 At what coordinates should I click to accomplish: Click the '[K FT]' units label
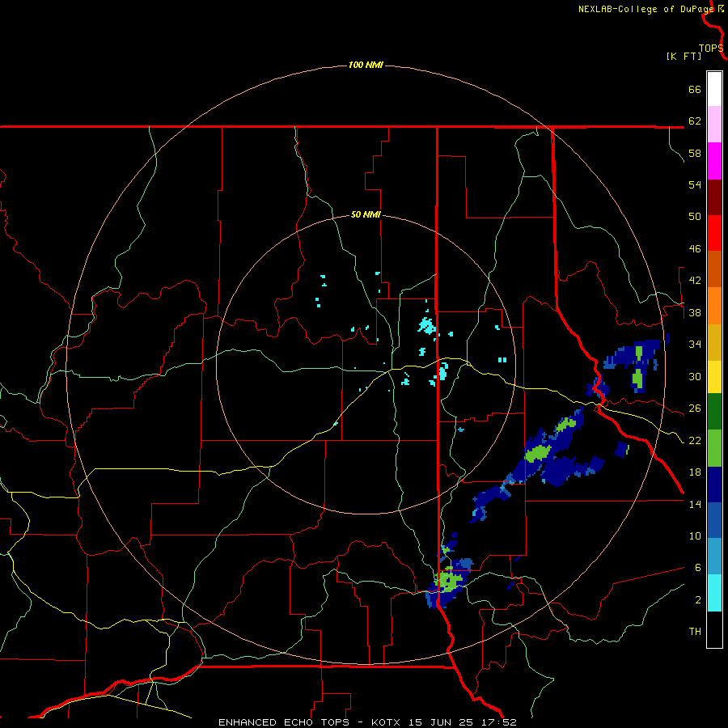tap(684, 56)
